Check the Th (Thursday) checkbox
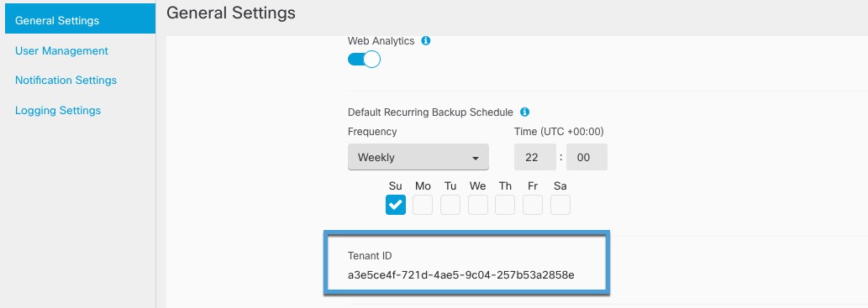Viewport: 868px width, 308px height. click(505, 205)
